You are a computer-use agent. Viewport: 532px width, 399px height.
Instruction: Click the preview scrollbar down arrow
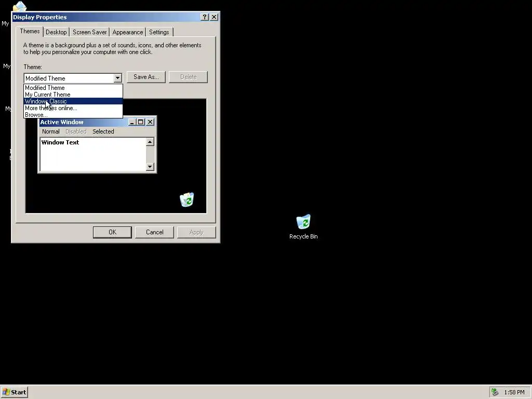coord(150,166)
